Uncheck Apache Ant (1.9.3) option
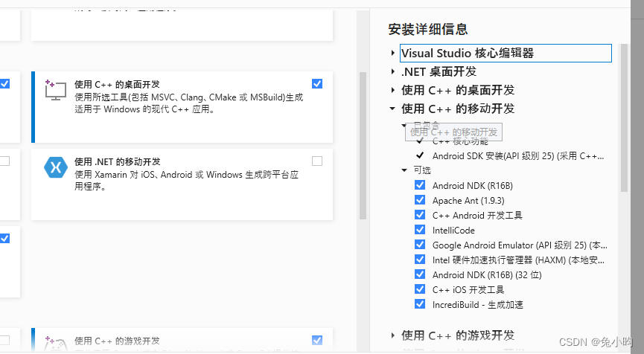This screenshot has height=354, width=644. pyautogui.click(x=420, y=200)
